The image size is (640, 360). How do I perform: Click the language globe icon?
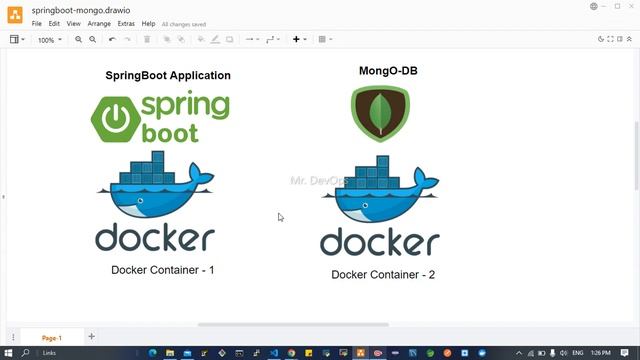(594, 6)
